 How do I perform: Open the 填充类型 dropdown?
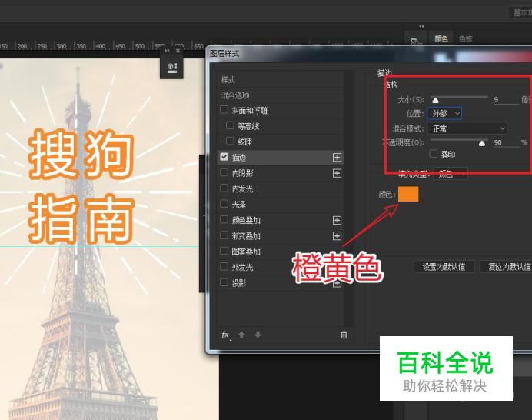pos(451,174)
